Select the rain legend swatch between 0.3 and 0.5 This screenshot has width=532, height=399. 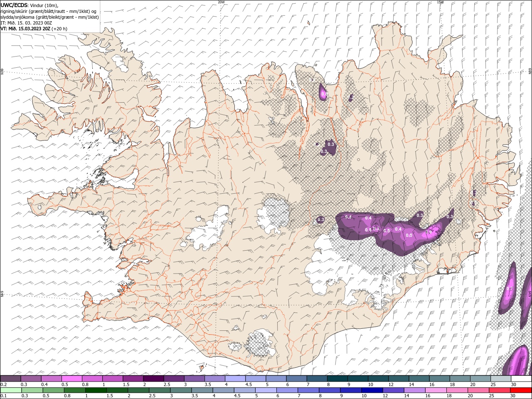(32, 390)
